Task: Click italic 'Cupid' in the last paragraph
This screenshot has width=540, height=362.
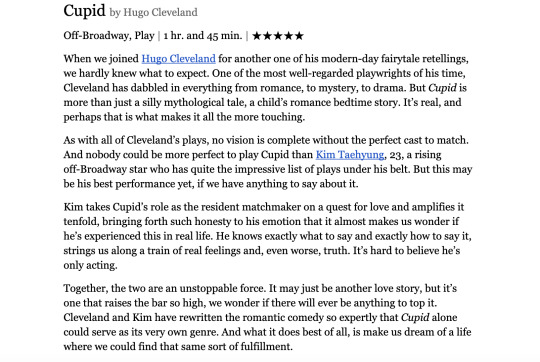Action: pyautogui.click(x=415, y=317)
